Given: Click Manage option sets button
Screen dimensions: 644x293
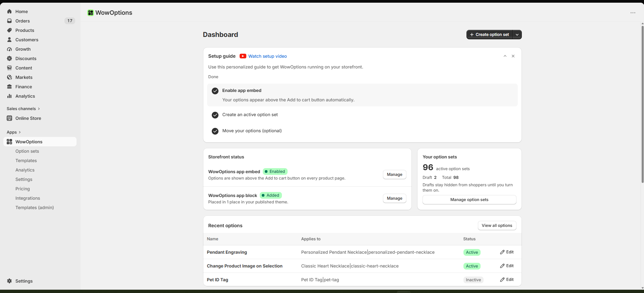Looking at the screenshot, I should [469, 200].
